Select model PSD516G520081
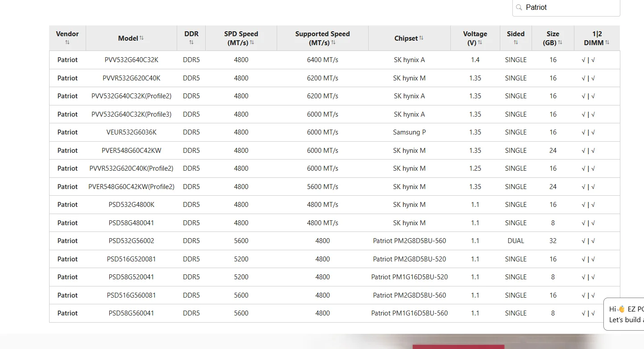This screenshot has width=644, height=349. (x=132, y=259)
